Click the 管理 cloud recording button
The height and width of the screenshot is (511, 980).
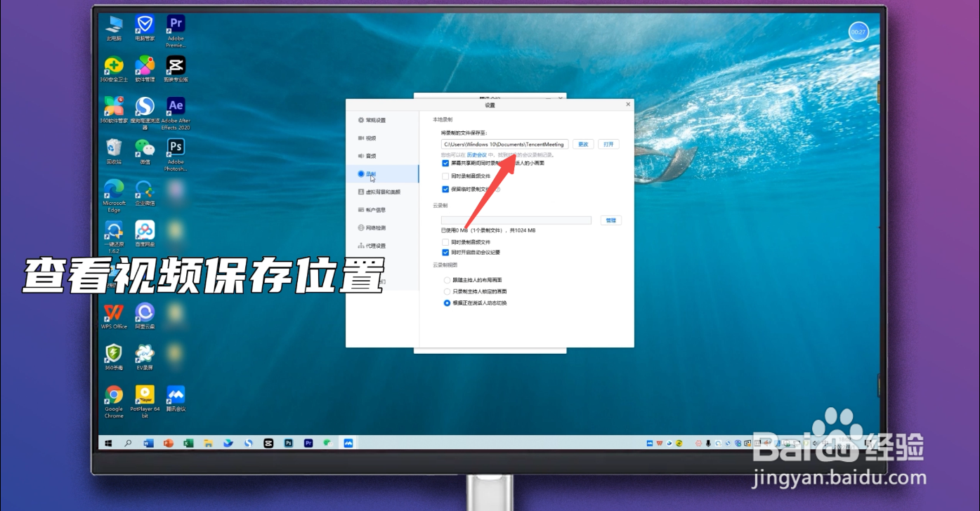point(610,220)
